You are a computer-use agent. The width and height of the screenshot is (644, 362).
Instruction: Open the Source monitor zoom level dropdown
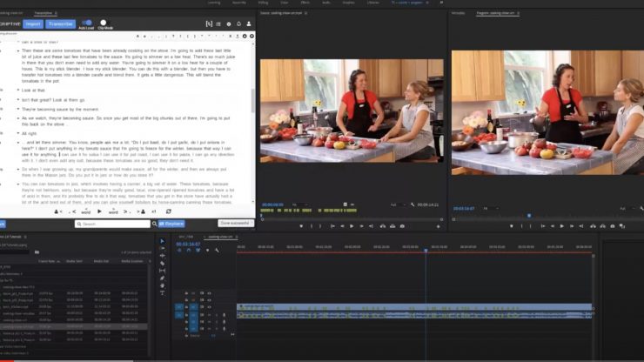click(x=296, y=205)
